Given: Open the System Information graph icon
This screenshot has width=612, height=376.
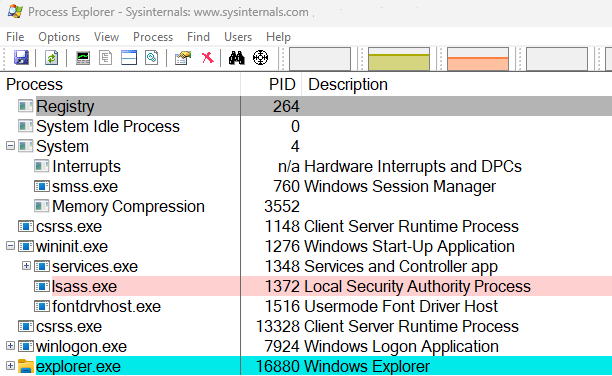Looking at the screenshot, I should (83, 58).
